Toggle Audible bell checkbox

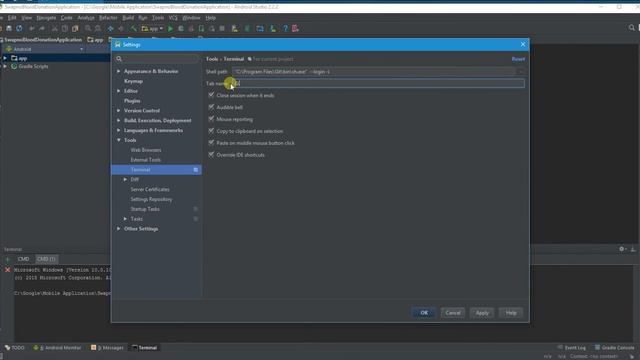(211, 107)
